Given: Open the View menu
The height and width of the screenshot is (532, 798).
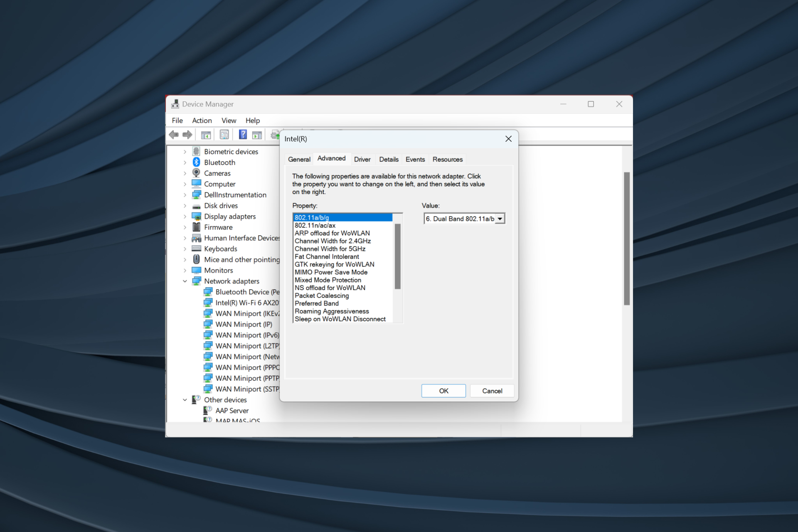Looking at the screenshot, I should tap(229, 121).
